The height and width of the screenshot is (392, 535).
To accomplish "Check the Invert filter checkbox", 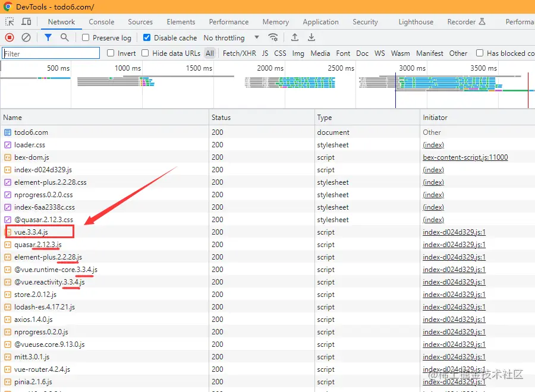I will (111, 53).
